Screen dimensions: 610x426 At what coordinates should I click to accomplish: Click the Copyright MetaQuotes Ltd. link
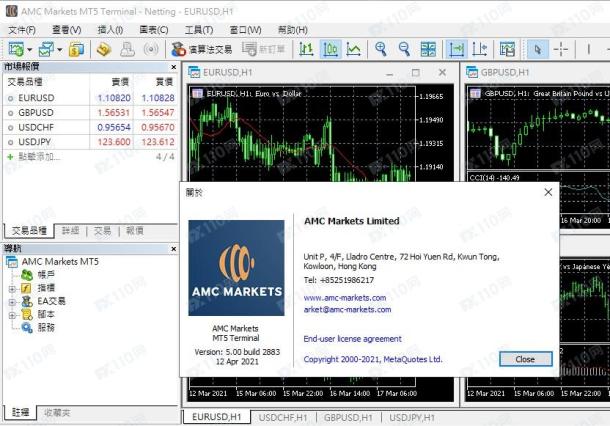coord(373,359)
